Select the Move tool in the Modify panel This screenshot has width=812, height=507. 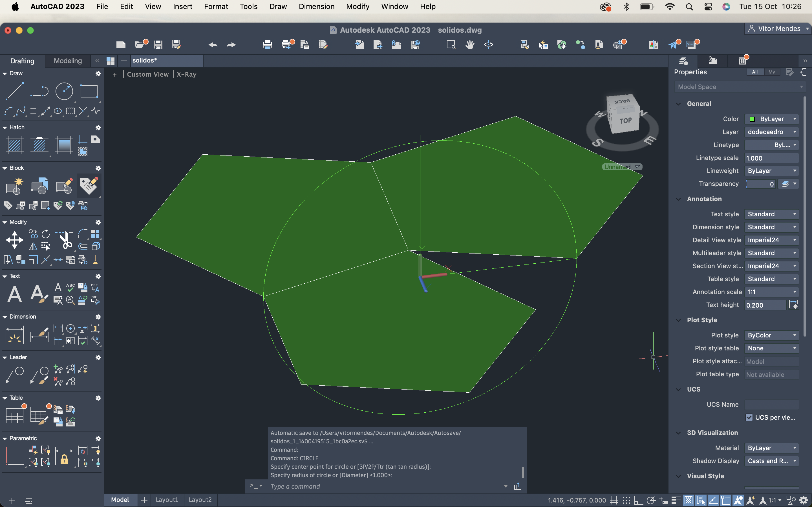click(x=14, y=240)
